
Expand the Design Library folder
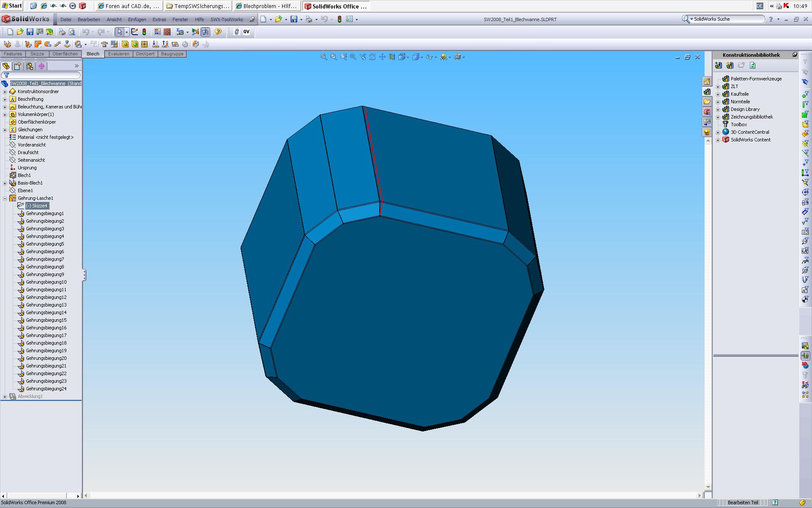pos(718,109)
